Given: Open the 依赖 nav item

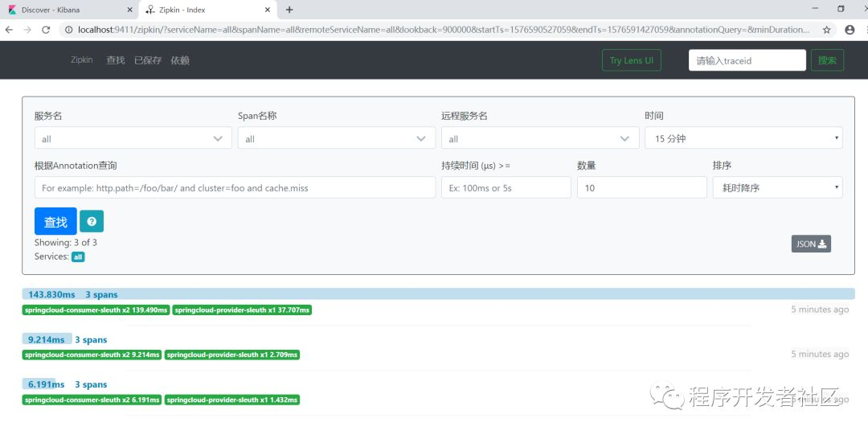Looking at the screenshot, I should pos(180,60).
